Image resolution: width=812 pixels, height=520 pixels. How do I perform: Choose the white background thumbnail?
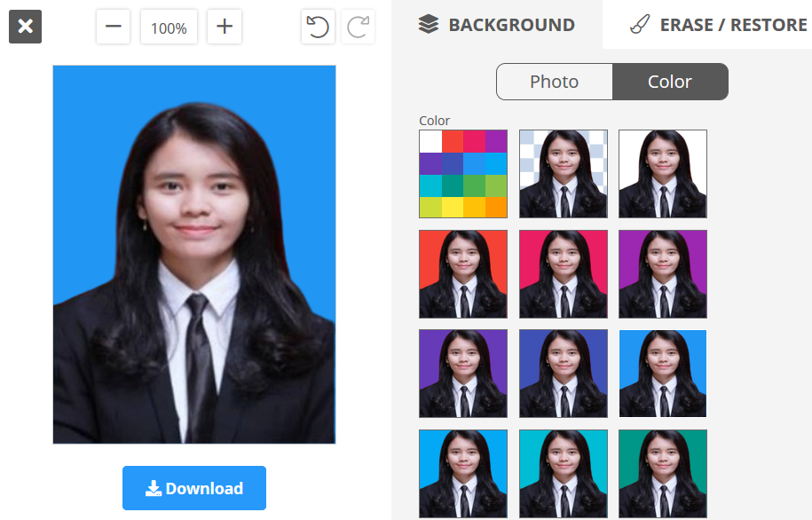click(663, 174)
